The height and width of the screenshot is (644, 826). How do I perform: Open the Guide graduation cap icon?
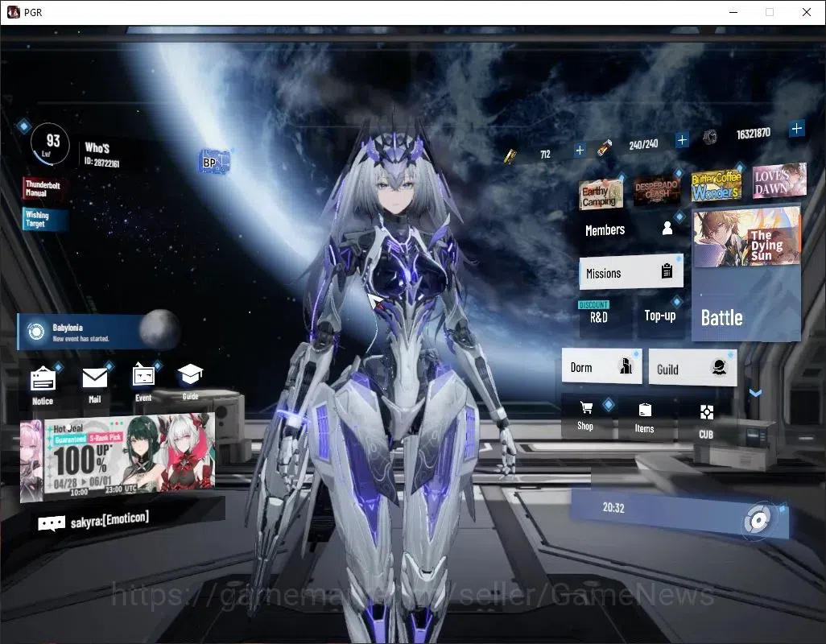[x=190, y=374]
